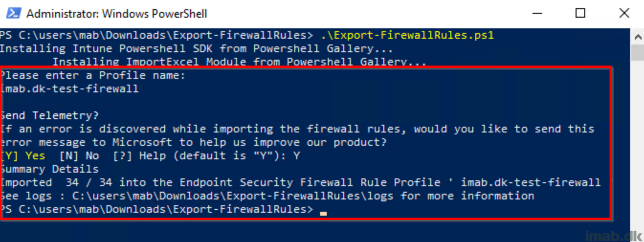Click the empty scrollbar track below the thumb
The height and width of the screenshot is (242, 644).
[x=637, y=143]
